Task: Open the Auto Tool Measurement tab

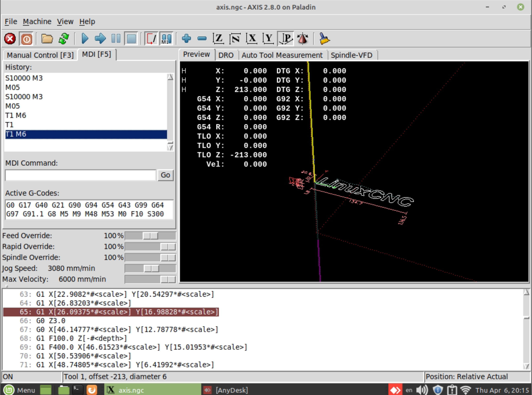Action: pyautogui.click(x=282, y=55)
